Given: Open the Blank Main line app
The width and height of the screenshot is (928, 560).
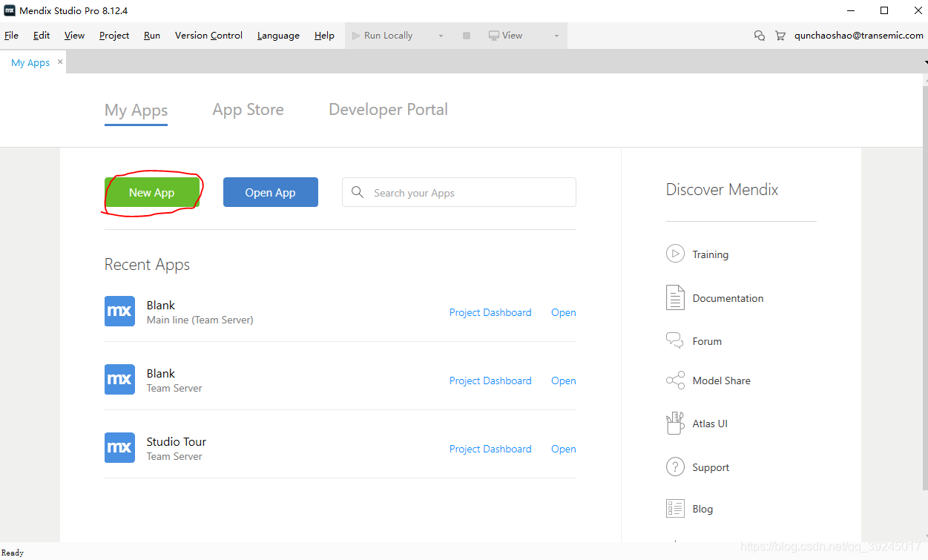Looking at the screenshot, I should point(563,312).
